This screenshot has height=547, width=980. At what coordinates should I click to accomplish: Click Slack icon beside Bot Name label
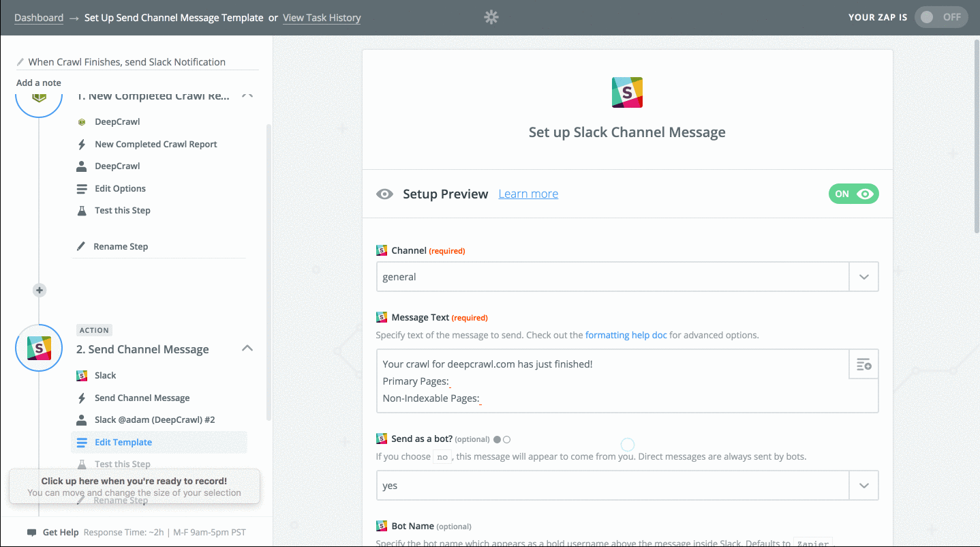[382, 527]
